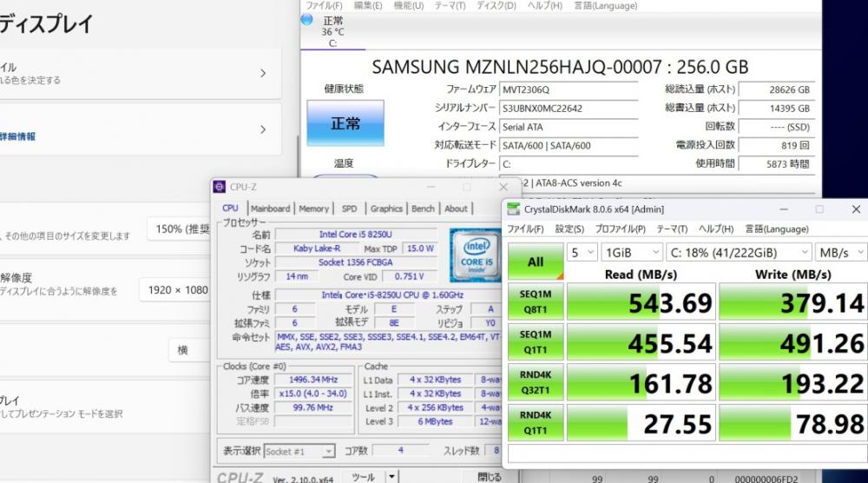Start the RND4K Q1T1 benchmark
The width and height of the screenshot is (868, 483).
(536, 422)
